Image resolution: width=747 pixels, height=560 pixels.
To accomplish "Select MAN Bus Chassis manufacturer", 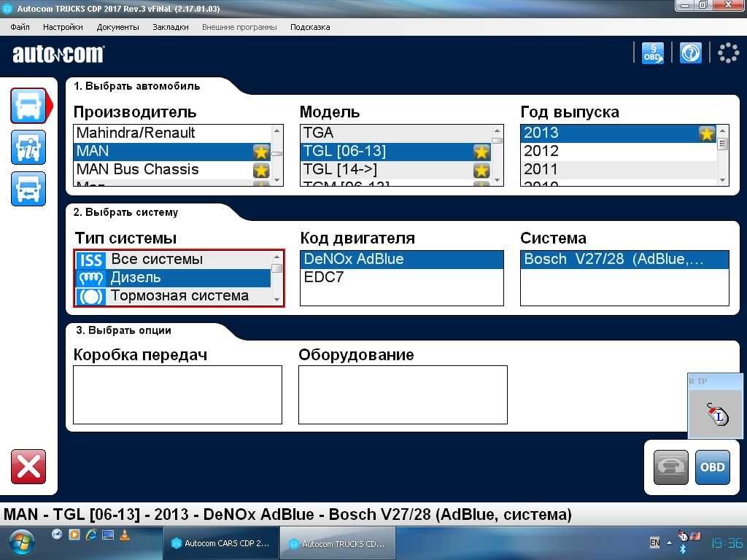I will [x=172, y=169].
